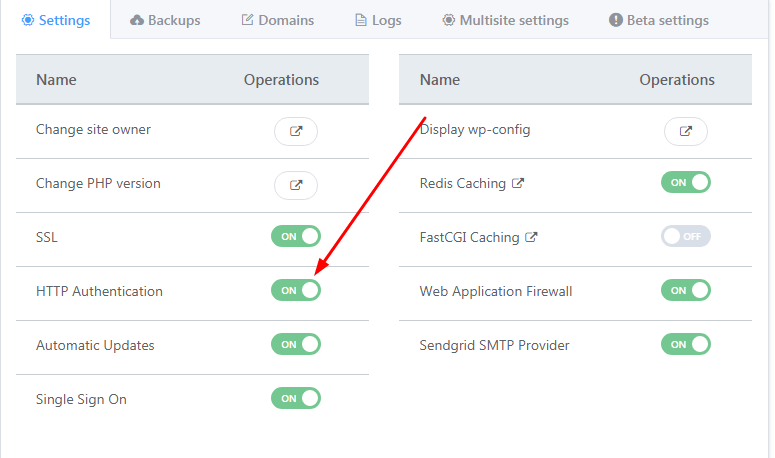The width and height of the screenshot is (775, 458).
Task: Open the Change site owner popup button
Action: point(296,131)
